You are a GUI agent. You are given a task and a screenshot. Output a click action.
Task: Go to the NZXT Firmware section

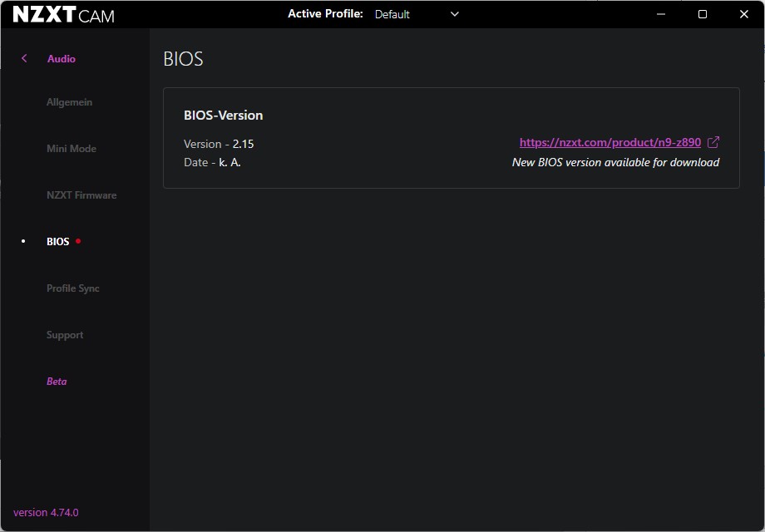[81, 195]
